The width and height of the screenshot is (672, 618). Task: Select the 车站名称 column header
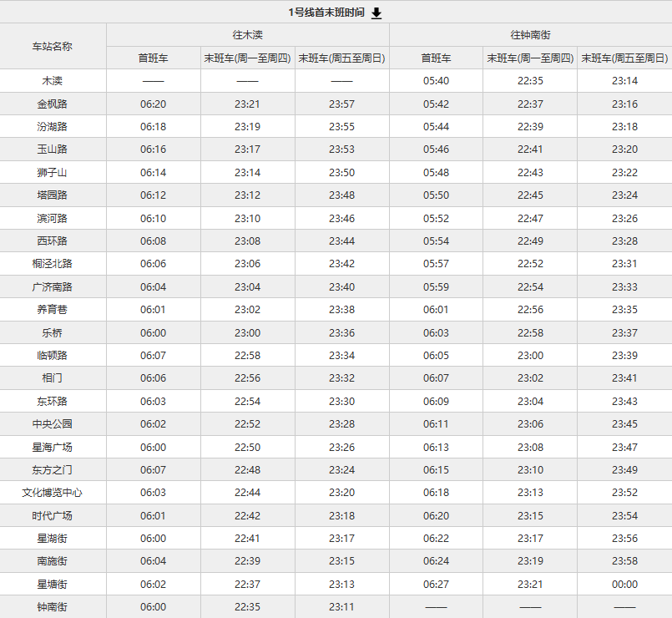[53, 46]
